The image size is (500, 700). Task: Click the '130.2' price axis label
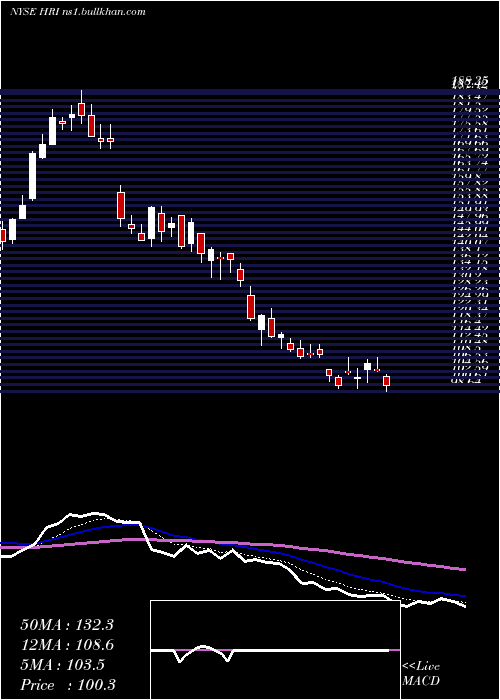point(467,274)
